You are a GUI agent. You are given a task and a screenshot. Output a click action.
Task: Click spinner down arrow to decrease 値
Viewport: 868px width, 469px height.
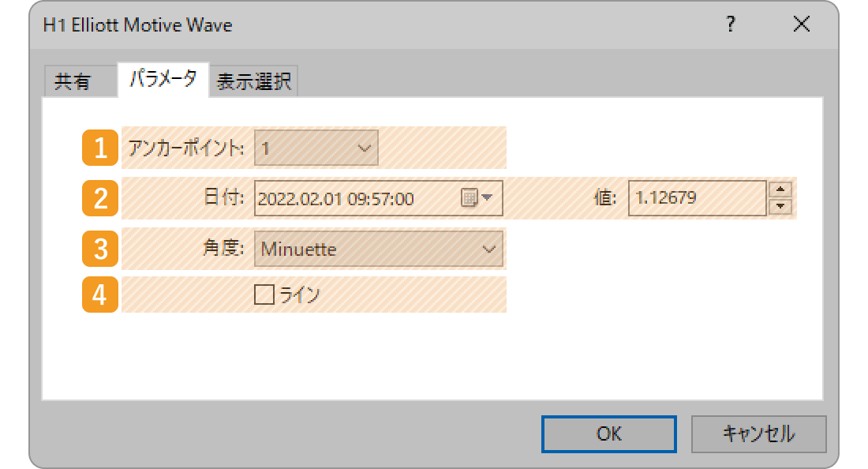coord(780,206)
